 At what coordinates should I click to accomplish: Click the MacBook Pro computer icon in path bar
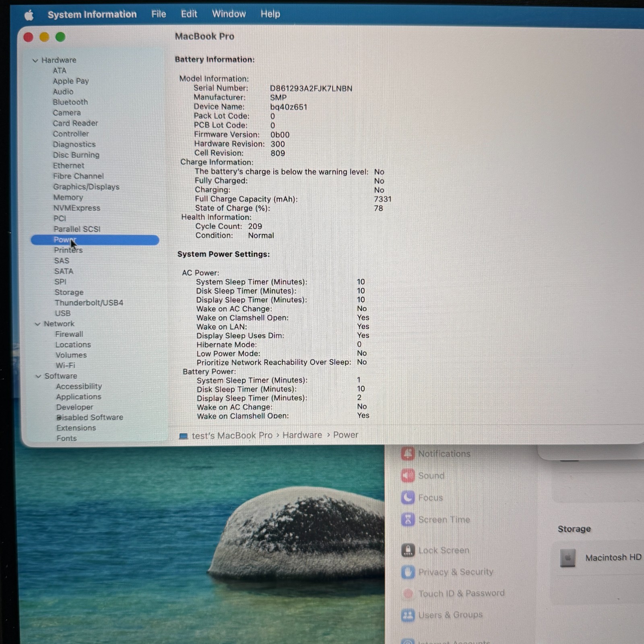pyautogui.click(x=184, y=436)
